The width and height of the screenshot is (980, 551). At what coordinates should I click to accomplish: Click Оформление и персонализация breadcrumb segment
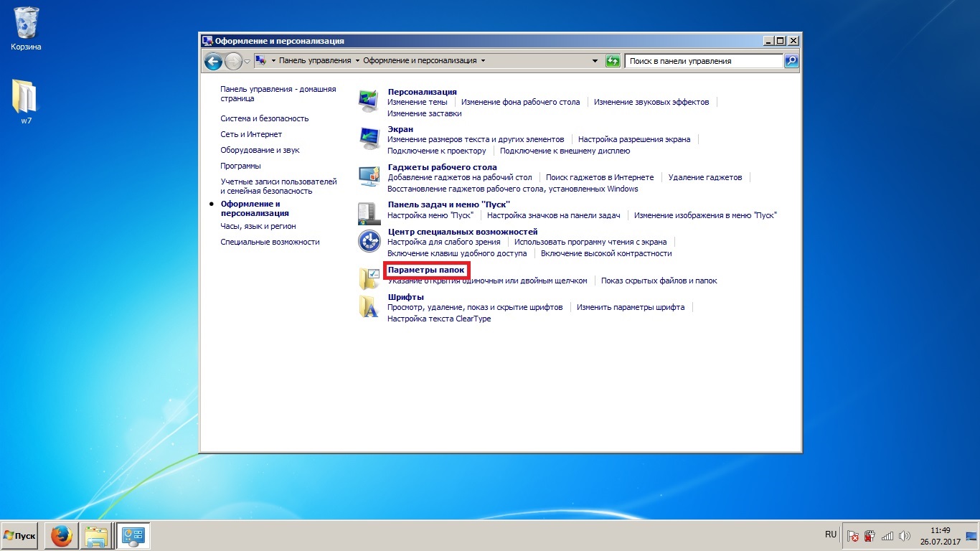(420, 61)
